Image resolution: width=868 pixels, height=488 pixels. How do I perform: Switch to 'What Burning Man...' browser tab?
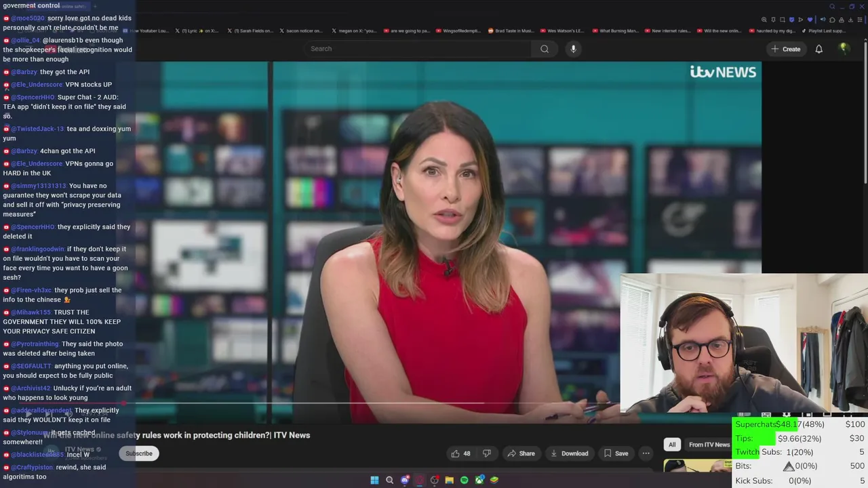coord(614,30)
